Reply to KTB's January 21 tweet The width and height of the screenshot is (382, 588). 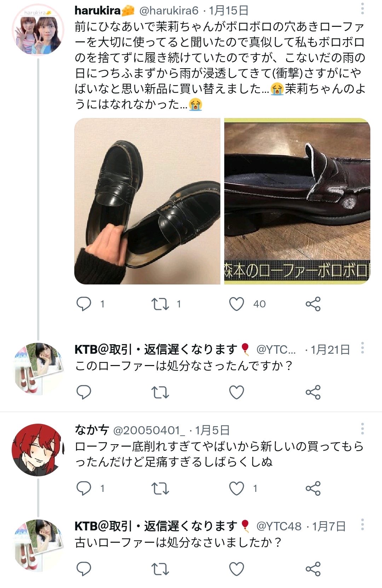pyautogui.click(x=84, y=392)
